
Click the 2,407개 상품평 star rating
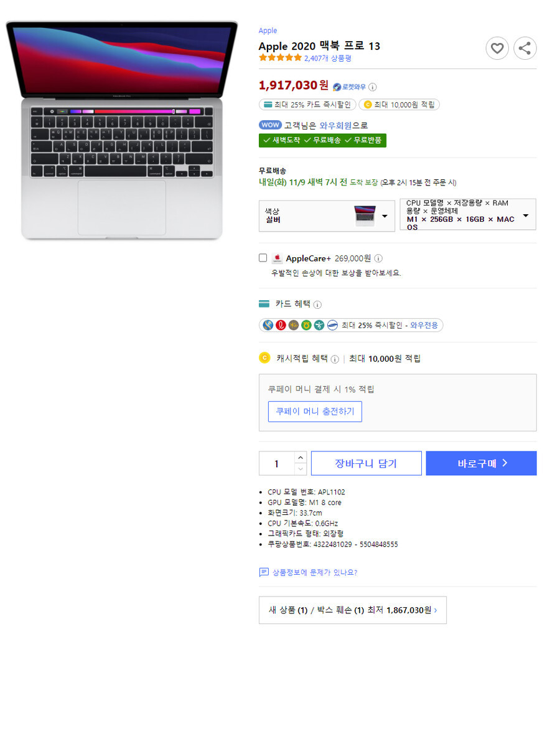[x=305, y=58]
